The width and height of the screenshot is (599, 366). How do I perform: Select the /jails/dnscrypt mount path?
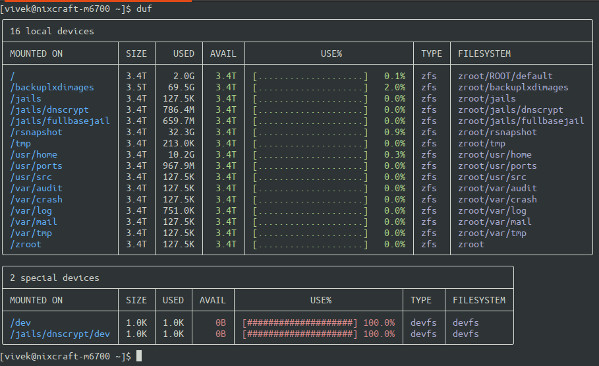[x=50, y=110]
